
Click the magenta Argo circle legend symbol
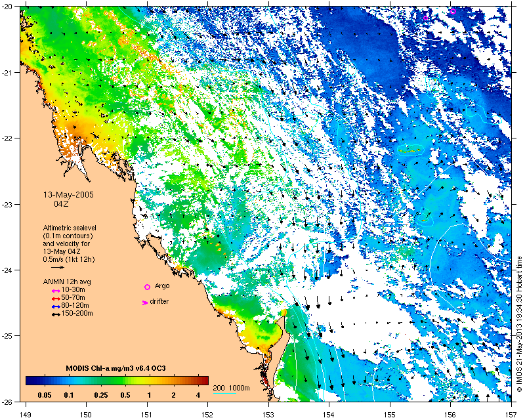pyautogui.click(x=147, y=287)
